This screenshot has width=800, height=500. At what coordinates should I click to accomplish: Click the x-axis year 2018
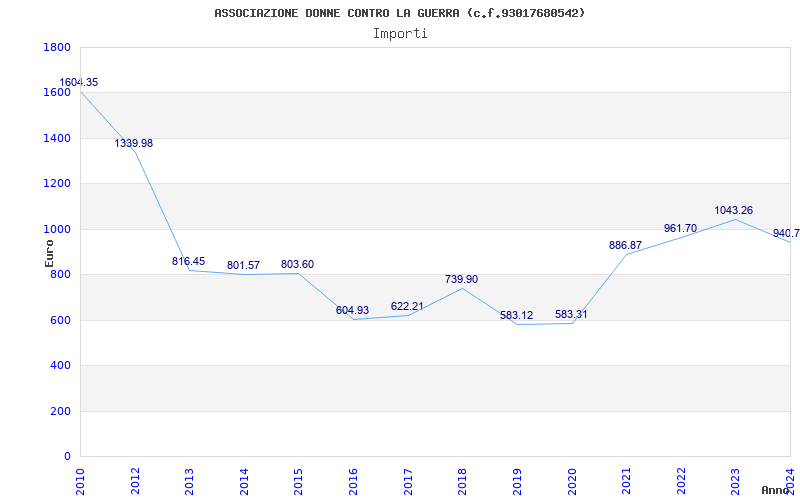(x=462, y=481)
